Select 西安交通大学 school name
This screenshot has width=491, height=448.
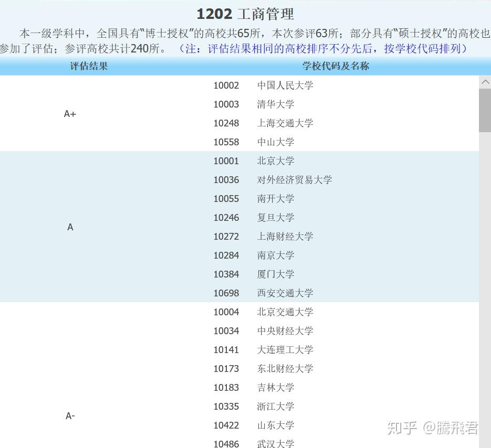pos(285,293)
